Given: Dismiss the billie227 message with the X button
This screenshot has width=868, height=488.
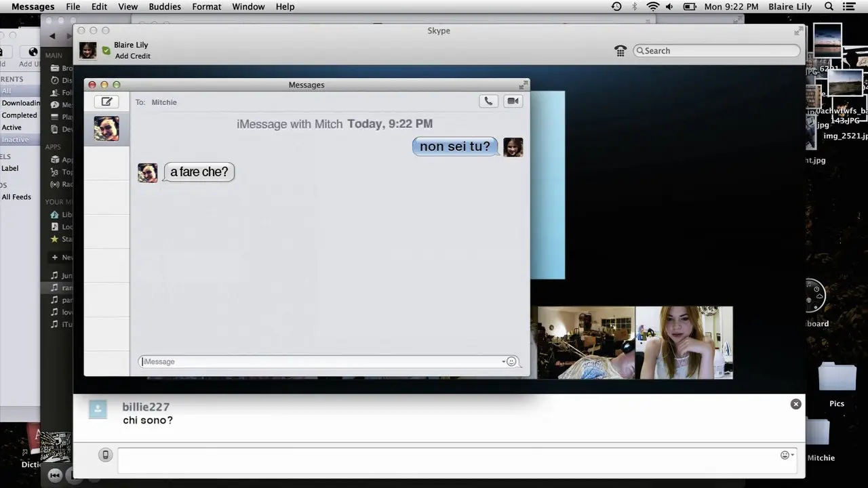Looking at the screenshot, I should pyautogui.click(x=795, y=404).
